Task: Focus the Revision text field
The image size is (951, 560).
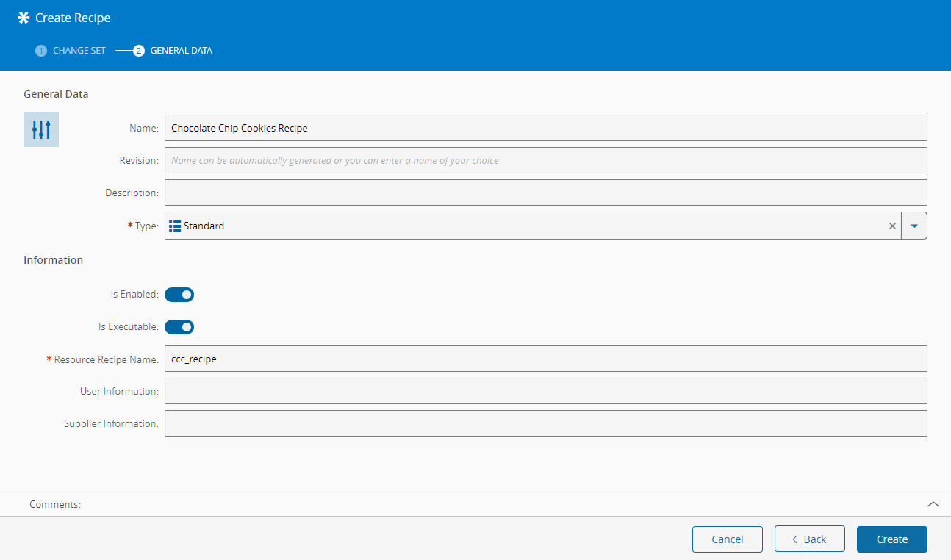Action: point(545,160)
